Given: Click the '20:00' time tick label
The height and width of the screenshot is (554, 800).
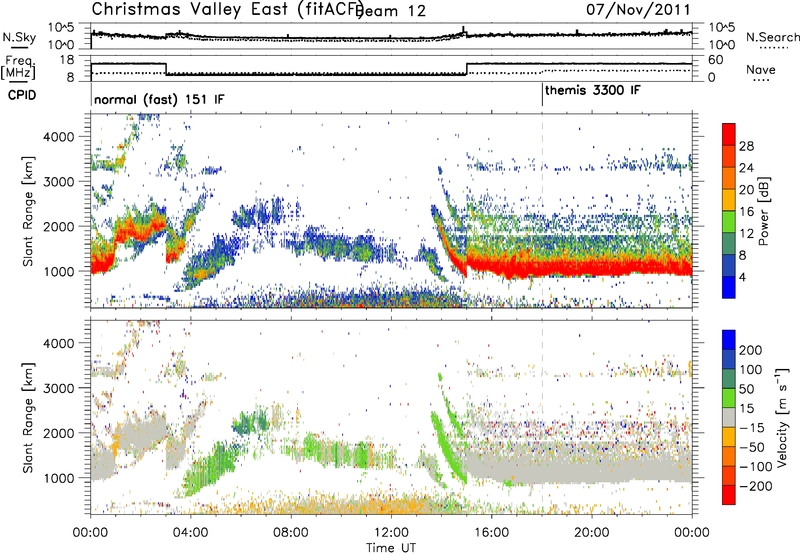Looking at the screenshot, I should point(592,533).
